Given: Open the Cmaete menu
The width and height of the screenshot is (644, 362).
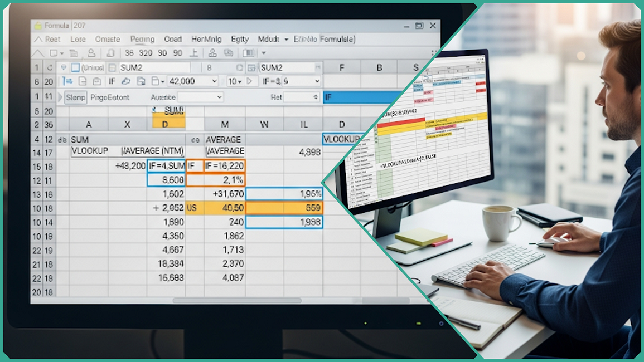Looking at the screenshot, I should (108, 40).
